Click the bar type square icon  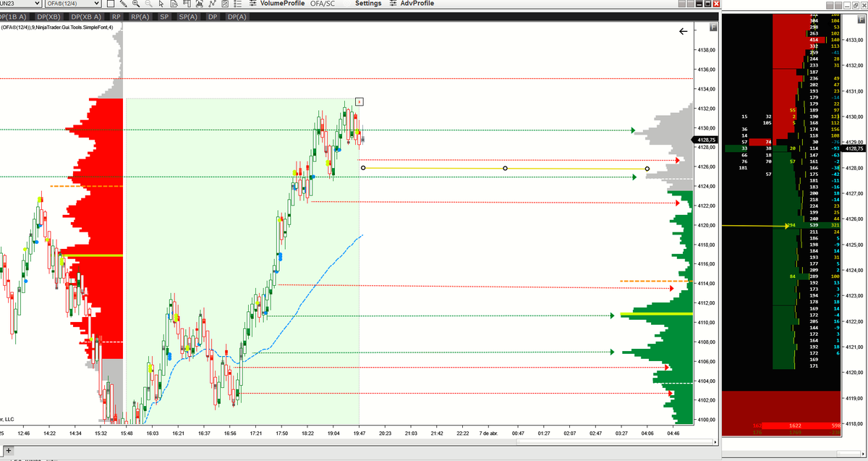(111, 4)
